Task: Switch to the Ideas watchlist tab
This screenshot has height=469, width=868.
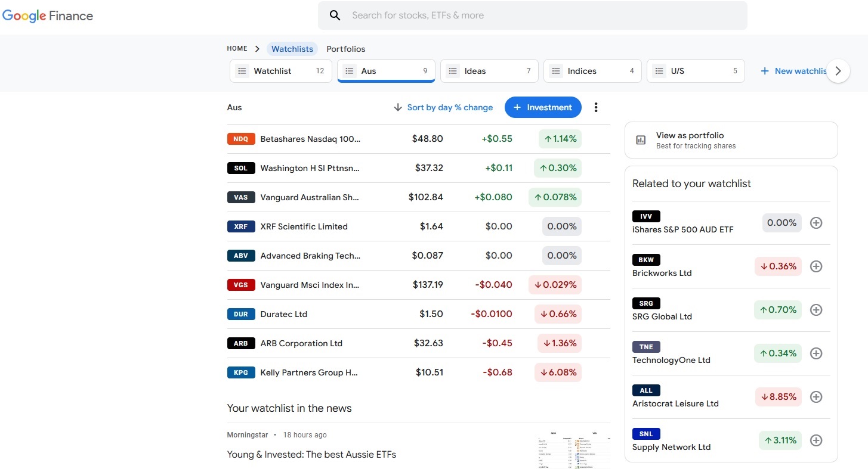Action: pos(489,71)
